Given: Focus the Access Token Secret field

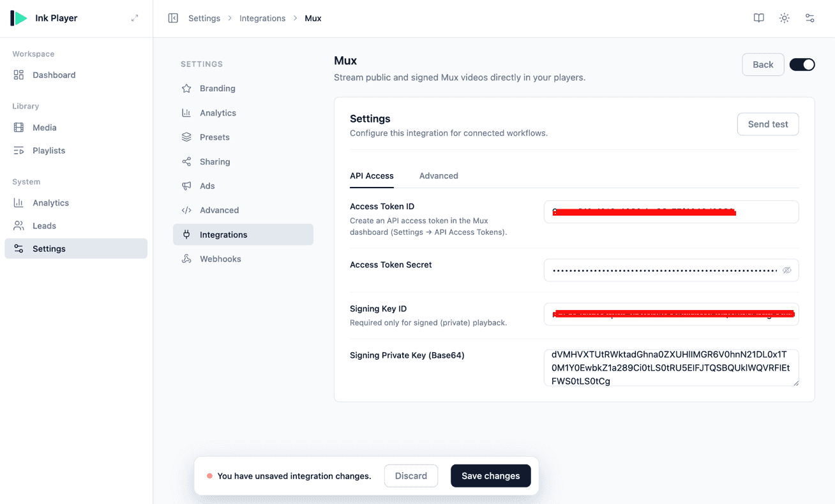Looking at the screenshot, I should (x=671, y=271).
